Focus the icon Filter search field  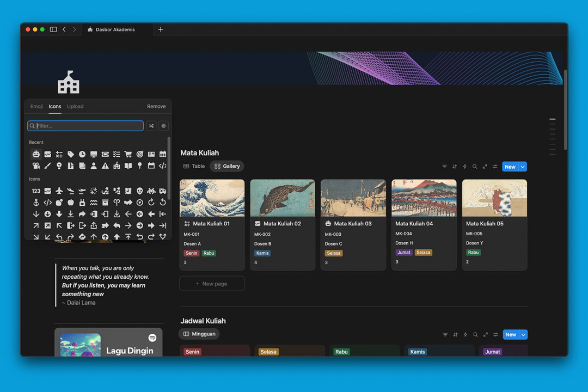click(x=85, y=126)
